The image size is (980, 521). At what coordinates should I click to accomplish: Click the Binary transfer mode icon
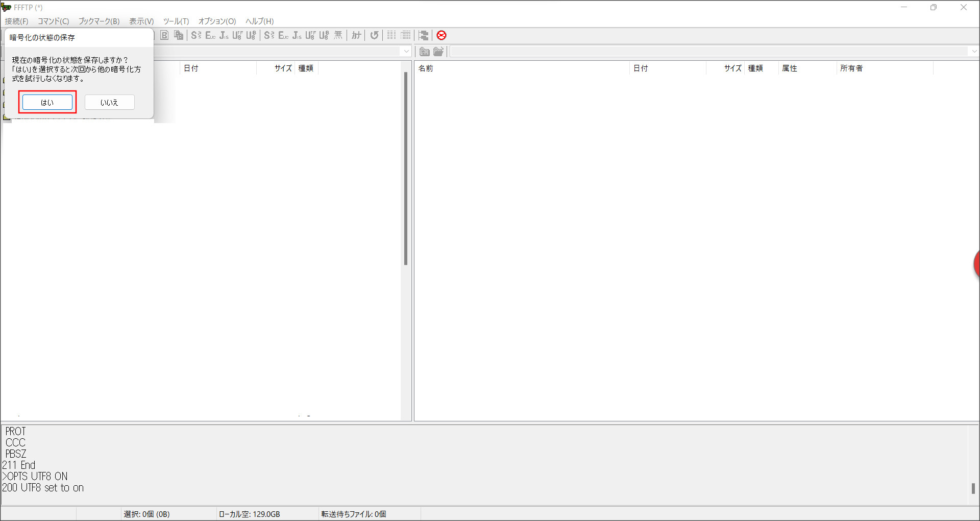pos(164,35)
